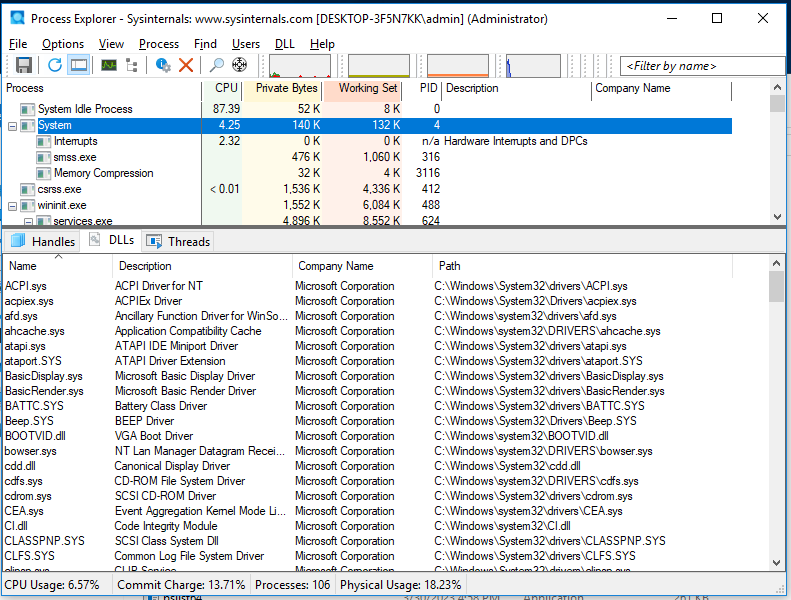This screenshot has height=600, width=791.
Task: Click the process list scroll-up arrow
Action: (x=777, y=87)
